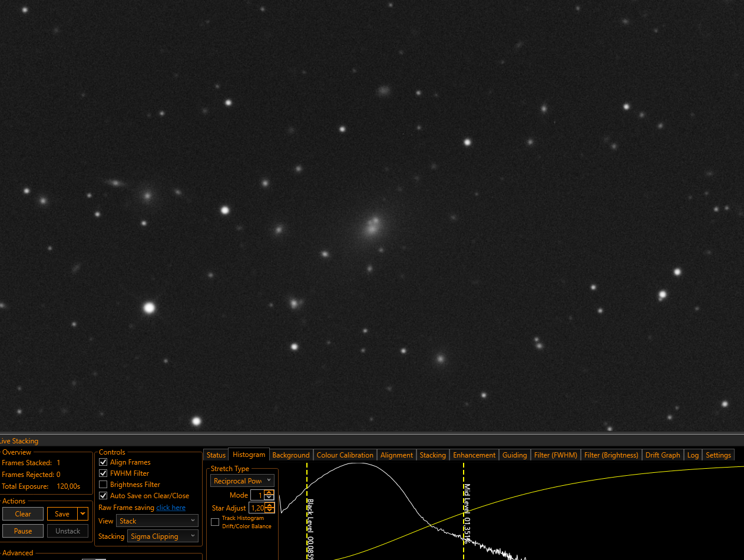Viewport: 744px width, 560px height.
Task: Show the Drift Graph tab
Action: (x=663, y=455)
